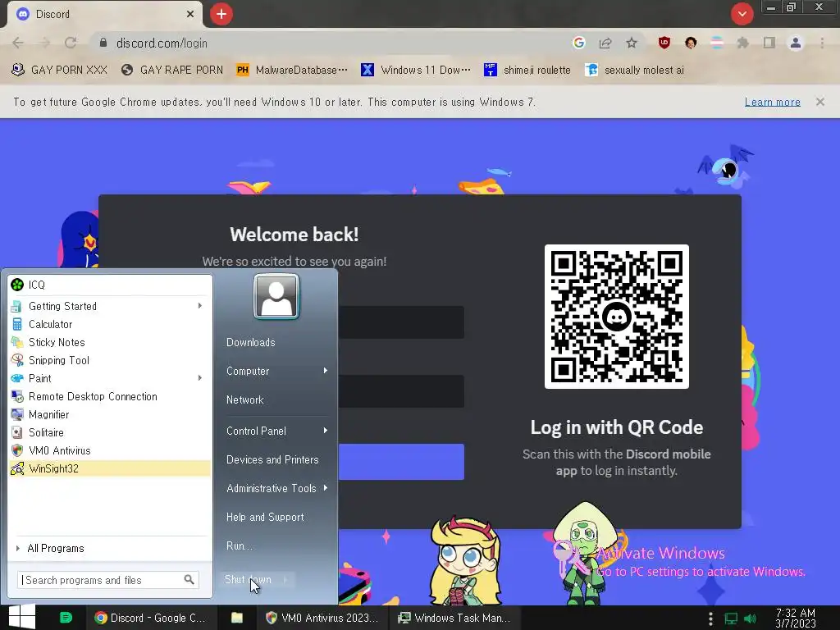Switch to VM0 Antivirus 2023 taskbar window

pyautogui.click(x=322, y=618)
